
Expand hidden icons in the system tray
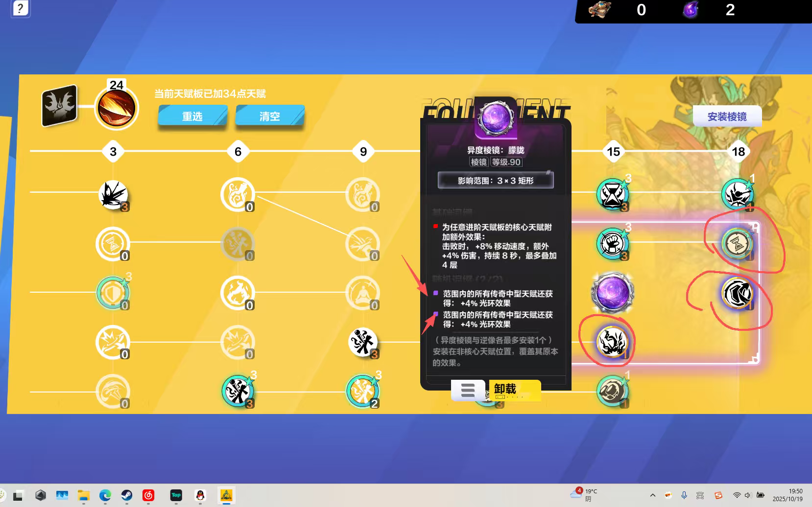tap(653, 495)
